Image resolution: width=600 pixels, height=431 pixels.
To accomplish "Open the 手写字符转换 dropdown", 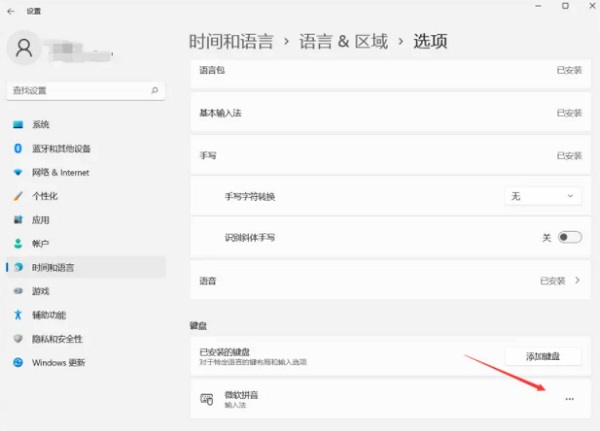I will click(x=543, y=196).
